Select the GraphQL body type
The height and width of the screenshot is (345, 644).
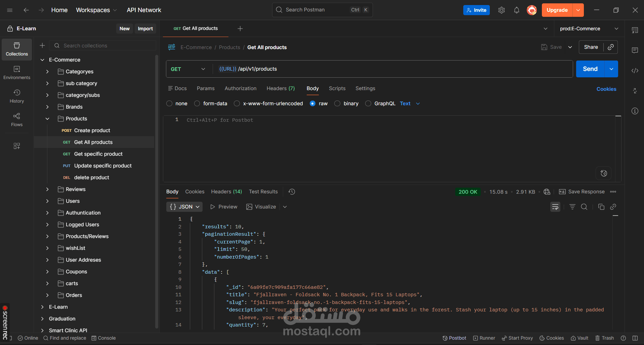(x=368, y=104)
